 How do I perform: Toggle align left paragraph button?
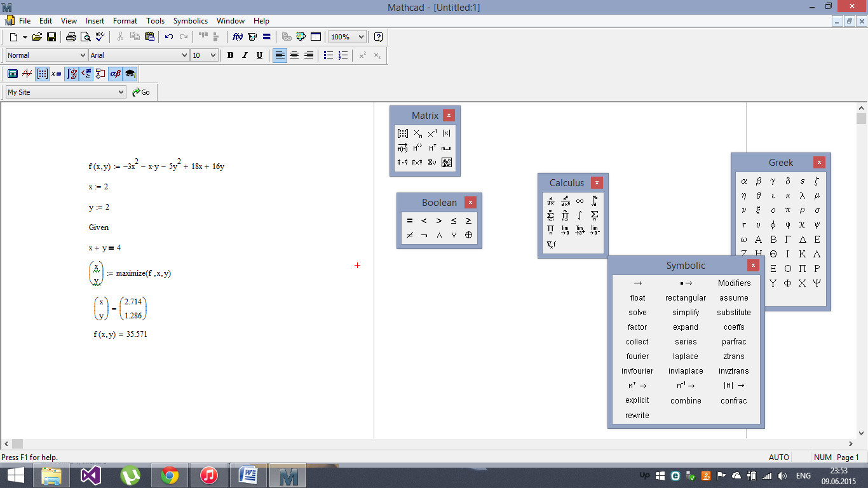[x=280, y=55]
